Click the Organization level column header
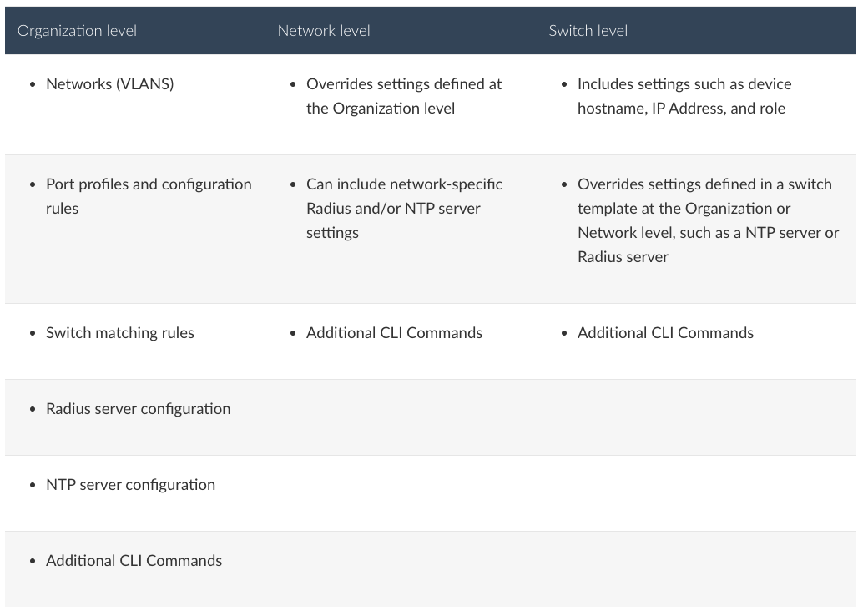 [77, 31]
